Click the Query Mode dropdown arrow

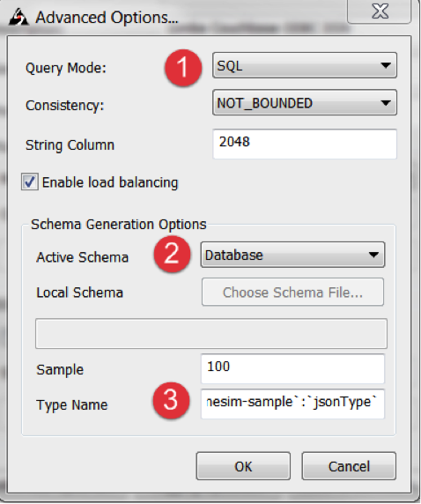[385, 65]
